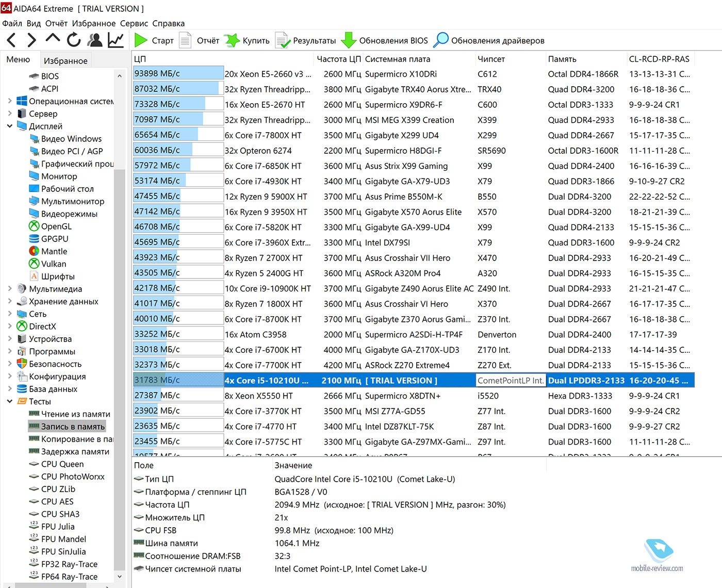
Task: Click Обновления BIOS button
Action: click(385, 40)
